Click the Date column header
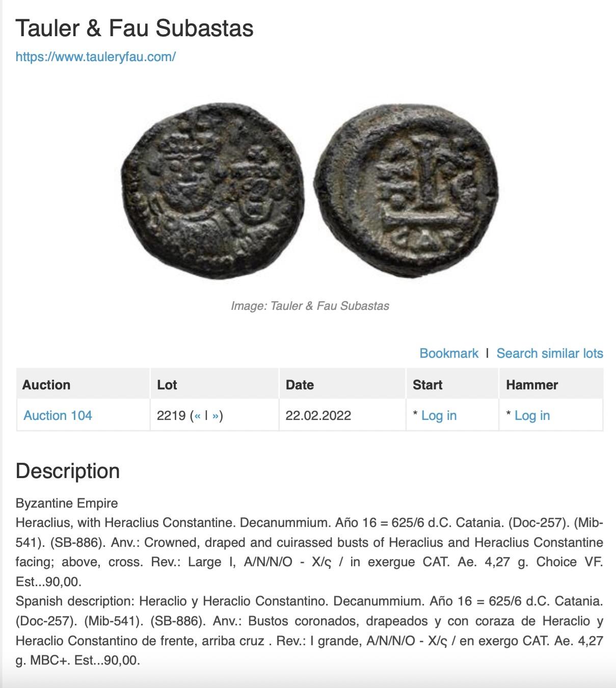 coord(300,385)
